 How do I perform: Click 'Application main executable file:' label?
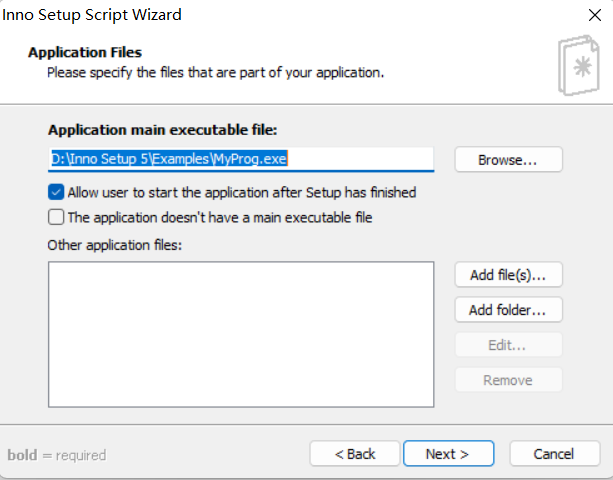163,130
